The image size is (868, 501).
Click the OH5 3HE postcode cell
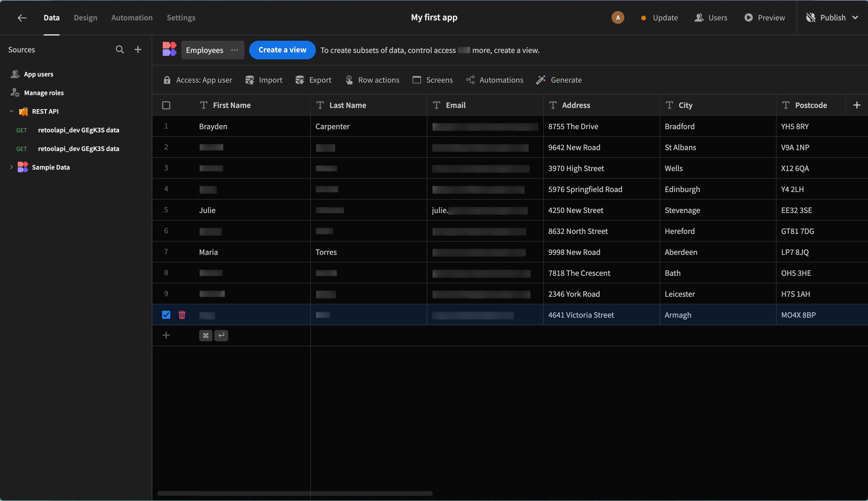(822, 273)
